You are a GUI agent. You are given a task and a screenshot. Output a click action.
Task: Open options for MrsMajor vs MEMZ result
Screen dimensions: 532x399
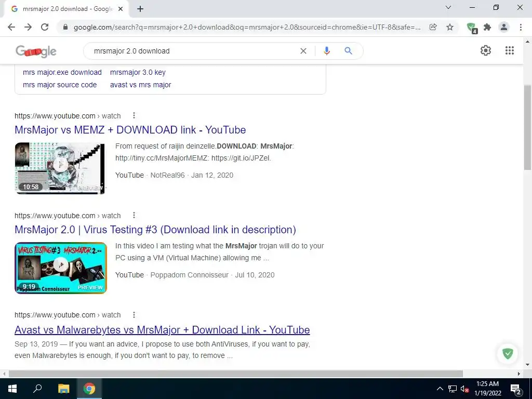[x=134, y=116]
